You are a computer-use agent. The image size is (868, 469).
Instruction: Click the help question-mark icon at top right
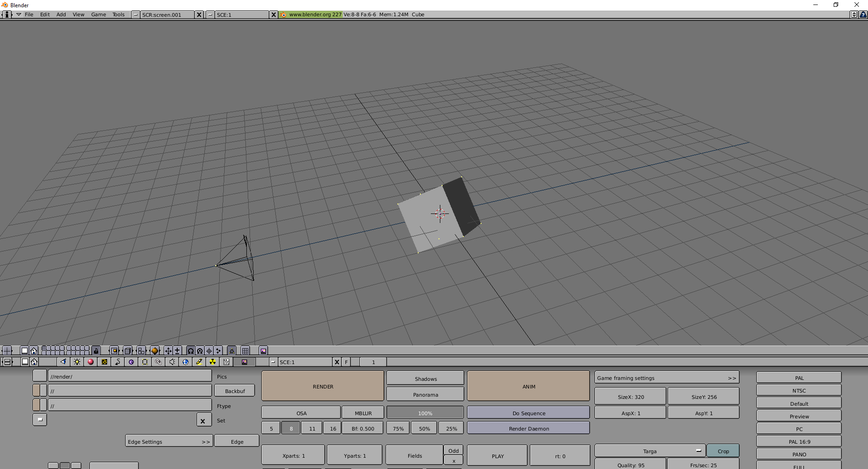[x=863, y=14]
